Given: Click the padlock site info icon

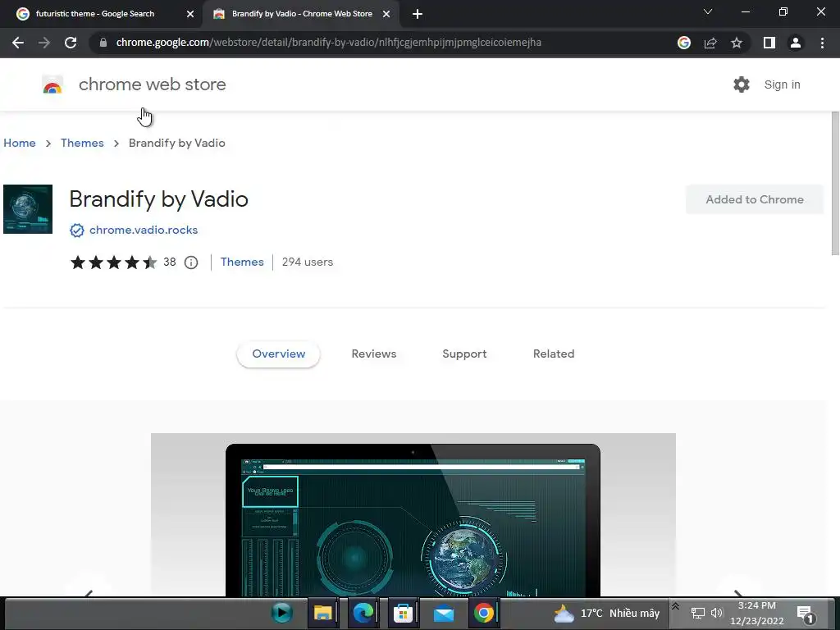Looking at the screenshot, I should pyautogui.click(x=103, y=43).
